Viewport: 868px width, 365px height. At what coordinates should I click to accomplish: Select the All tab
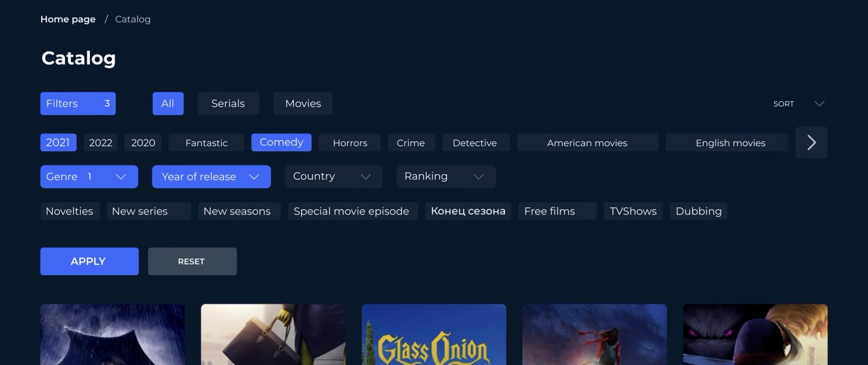tap(168, 104)
